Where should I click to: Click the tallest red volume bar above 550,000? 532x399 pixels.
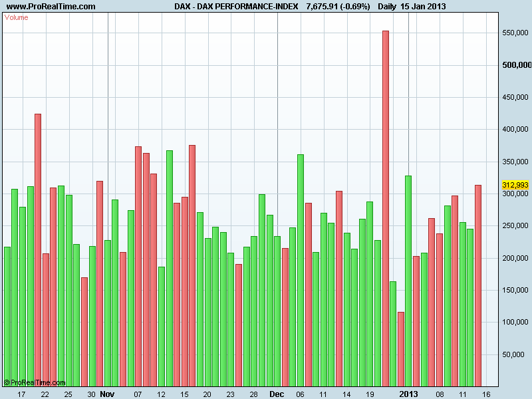point(386,209)
